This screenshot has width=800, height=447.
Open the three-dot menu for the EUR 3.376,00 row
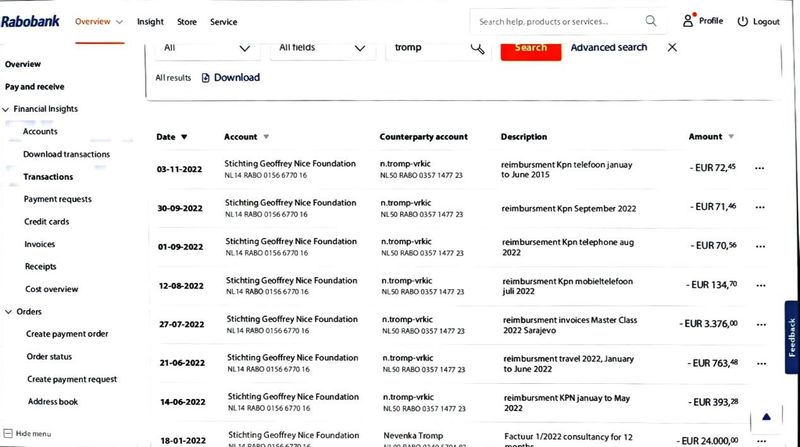[x=761, y=324]
